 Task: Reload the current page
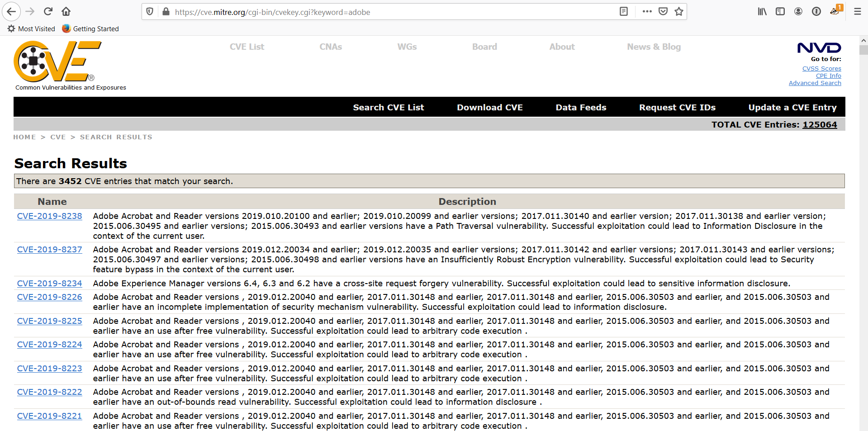click(48, 12)
